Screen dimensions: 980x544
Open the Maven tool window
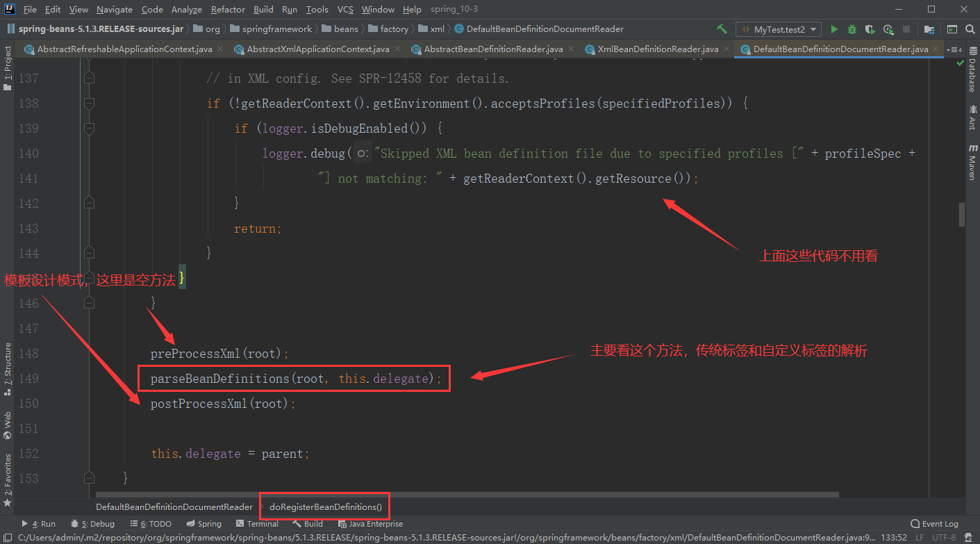coord(972,163)
